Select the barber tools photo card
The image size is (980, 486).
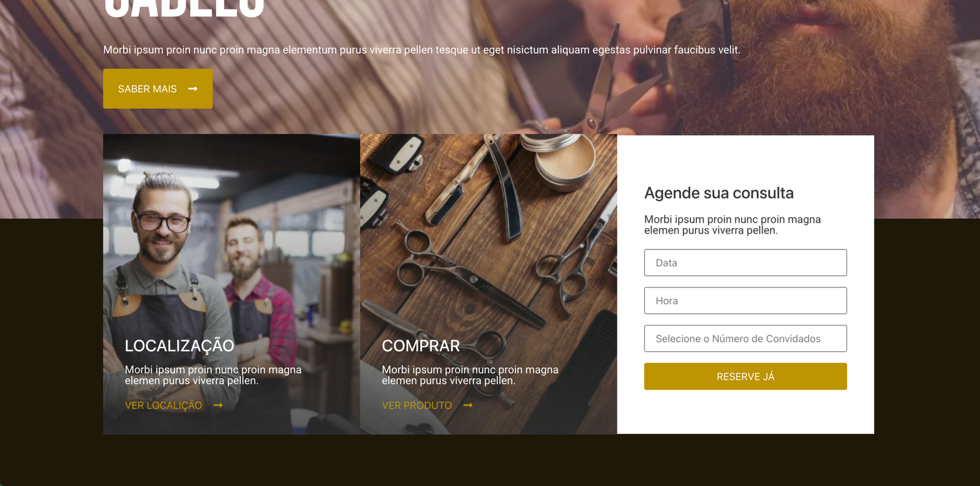point(489,284)
